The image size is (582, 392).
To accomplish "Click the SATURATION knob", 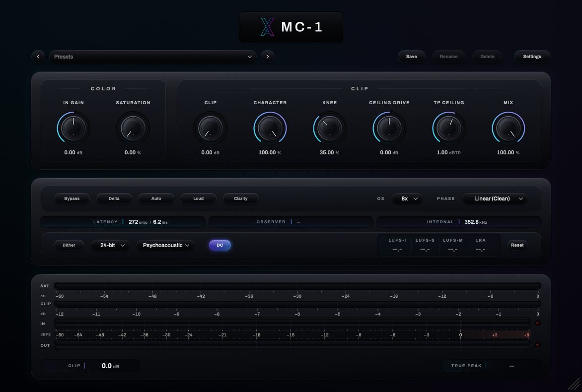I will [133, 129].
